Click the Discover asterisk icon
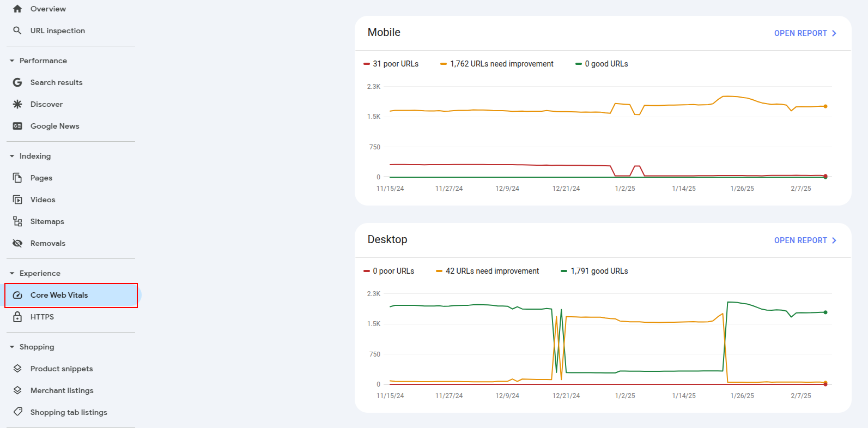Image resolution: width=868 pixels, height=428 pixels. (17, 104)
